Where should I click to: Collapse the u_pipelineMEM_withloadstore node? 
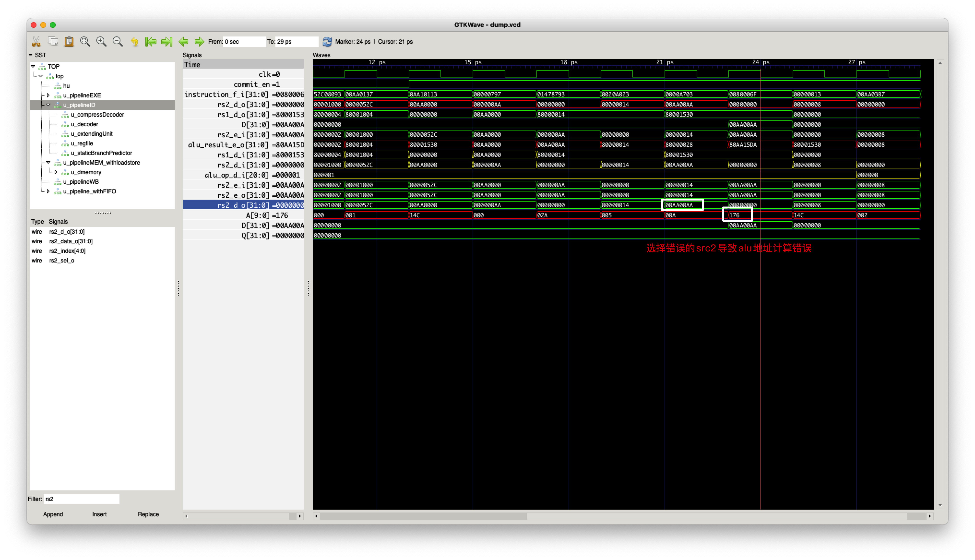pos(48,162)
